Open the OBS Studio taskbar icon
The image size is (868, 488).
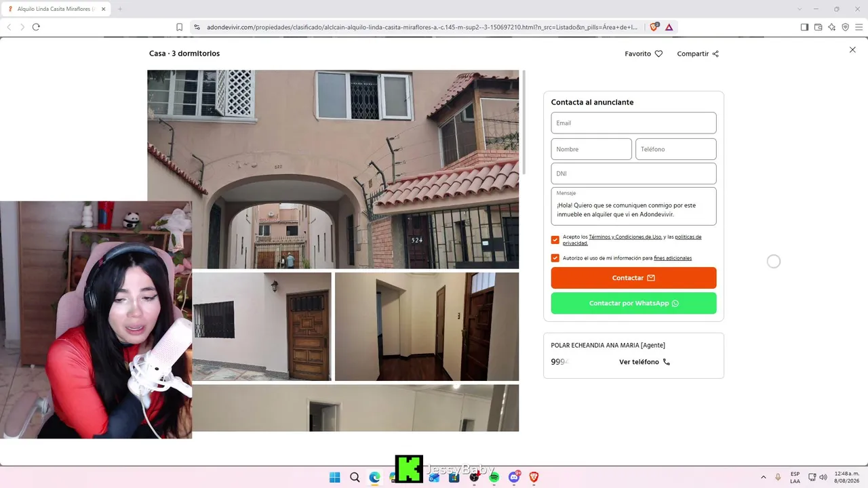click(474, 477)
